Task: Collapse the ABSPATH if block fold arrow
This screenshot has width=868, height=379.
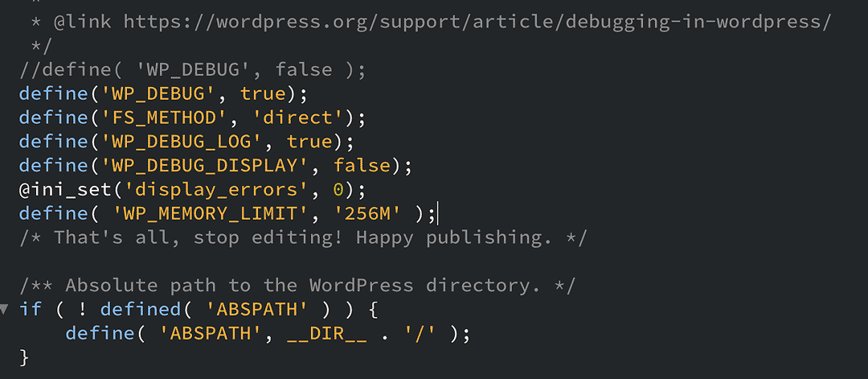Action: [5, 309]
